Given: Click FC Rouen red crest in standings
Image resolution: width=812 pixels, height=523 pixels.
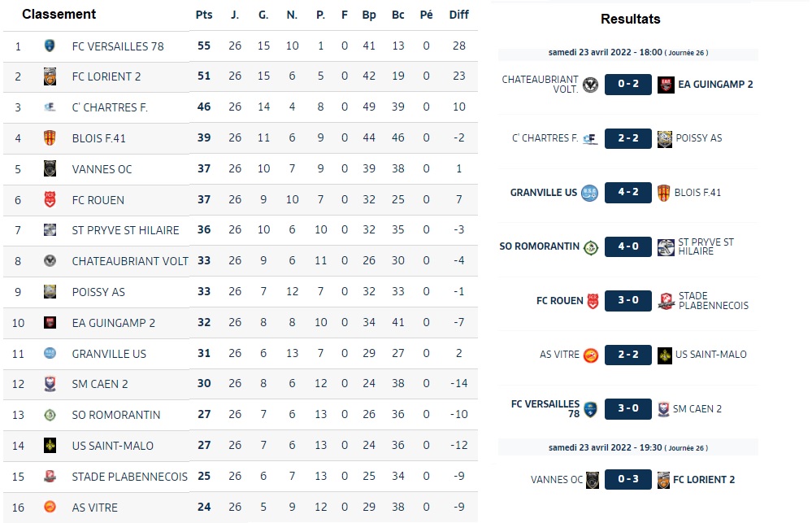Looking at the screenshot, I should tap(50, 199).
